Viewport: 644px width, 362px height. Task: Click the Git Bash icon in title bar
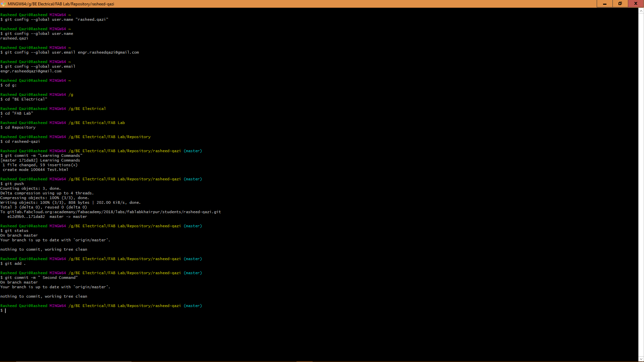point(3,4)
